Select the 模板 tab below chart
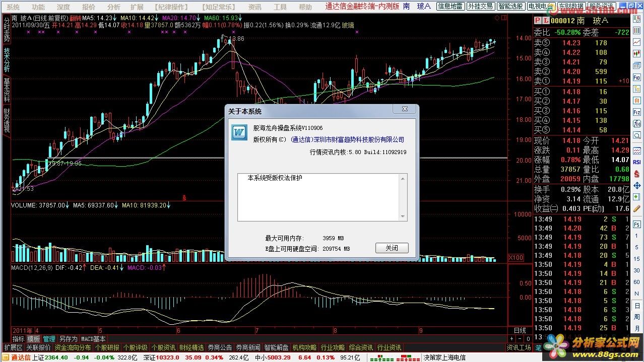This screenshot has width=644, height=362. tap(33, 339)
